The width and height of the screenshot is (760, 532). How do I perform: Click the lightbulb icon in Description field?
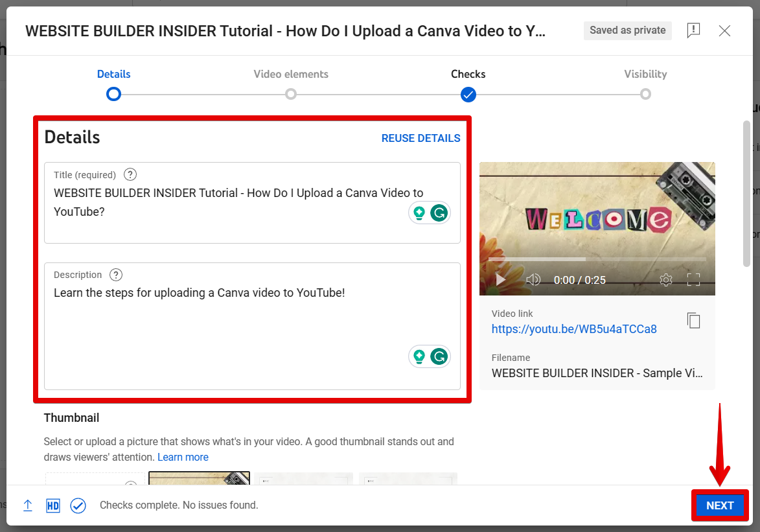pyautogui.click(x=419, y=356)
